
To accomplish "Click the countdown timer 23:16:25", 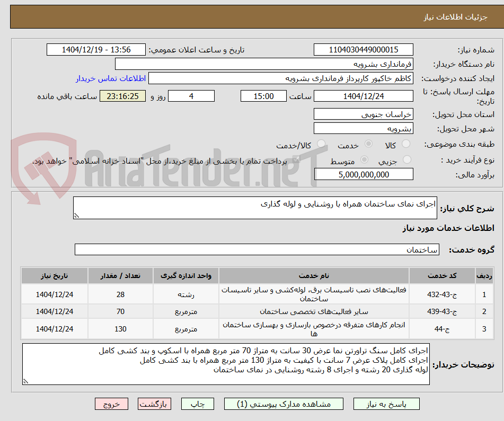I will click(123, 96).
